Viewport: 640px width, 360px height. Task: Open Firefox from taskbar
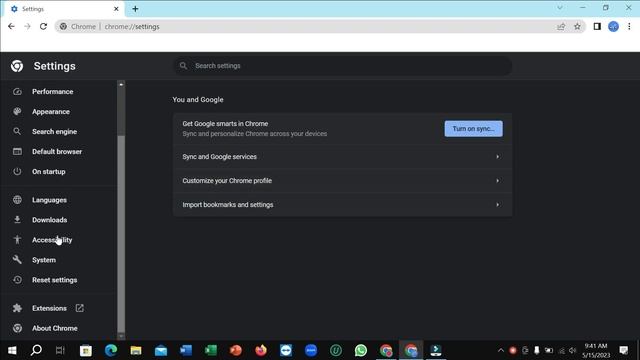[261, 350]
